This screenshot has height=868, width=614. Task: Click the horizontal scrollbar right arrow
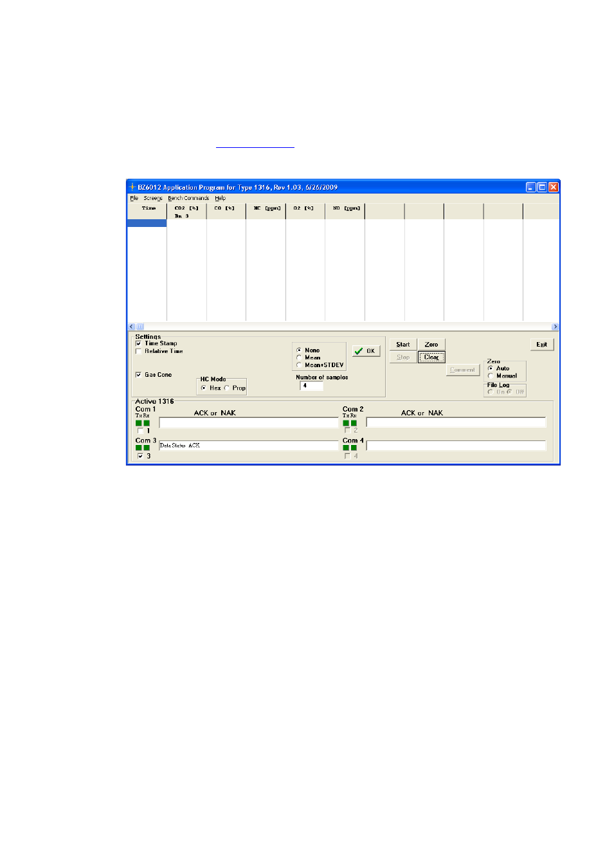click(x=555, y=327)
